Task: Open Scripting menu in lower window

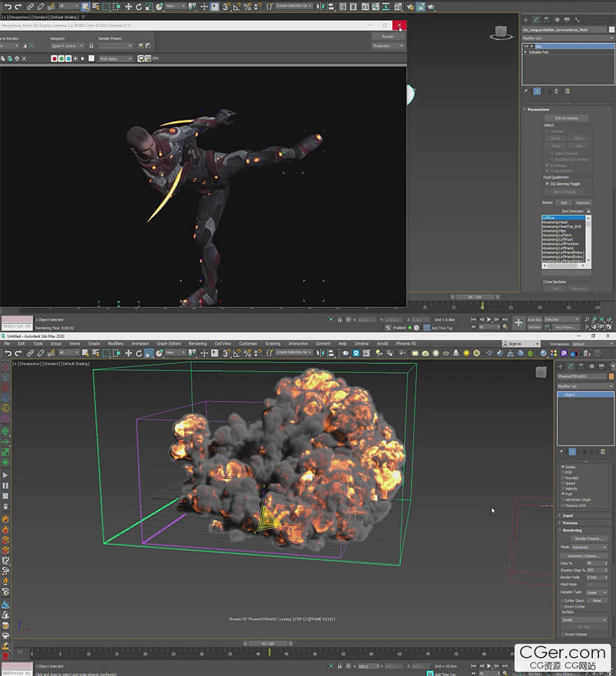Action: (272, 344)
